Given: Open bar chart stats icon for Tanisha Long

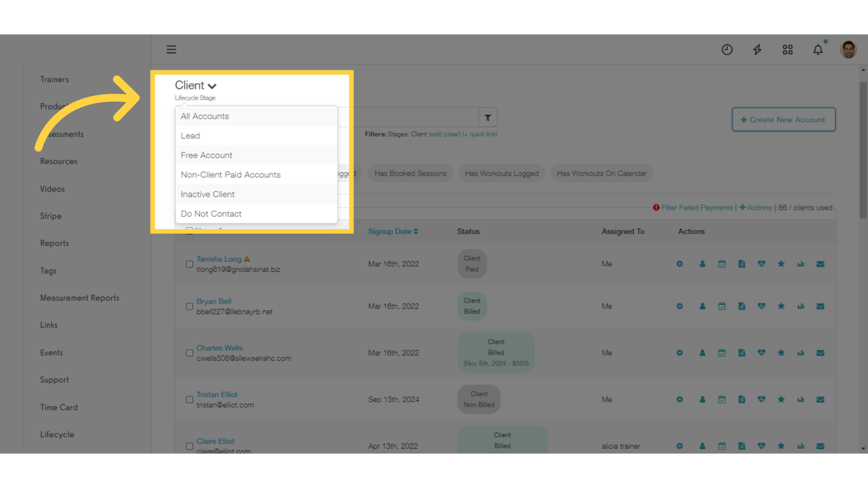Looking at the screenshot, I should [801, 264].
